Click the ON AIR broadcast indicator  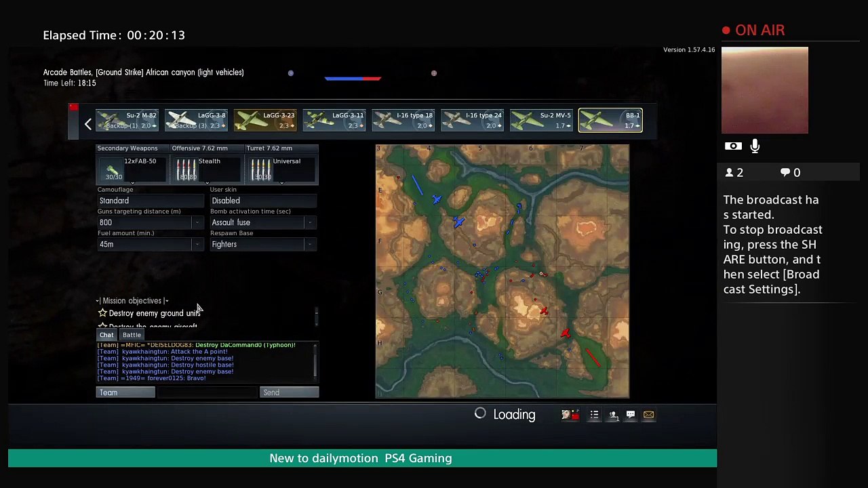(x=753, y=30)
